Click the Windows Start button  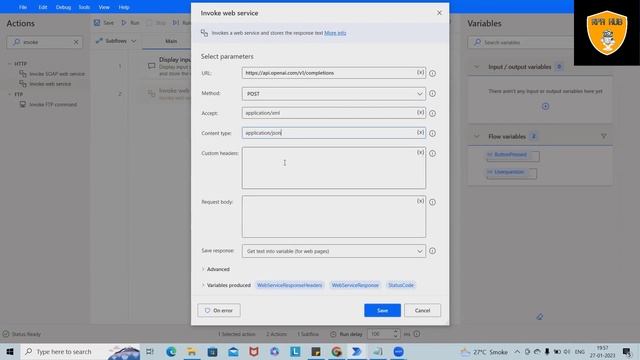tap(10, 351)
